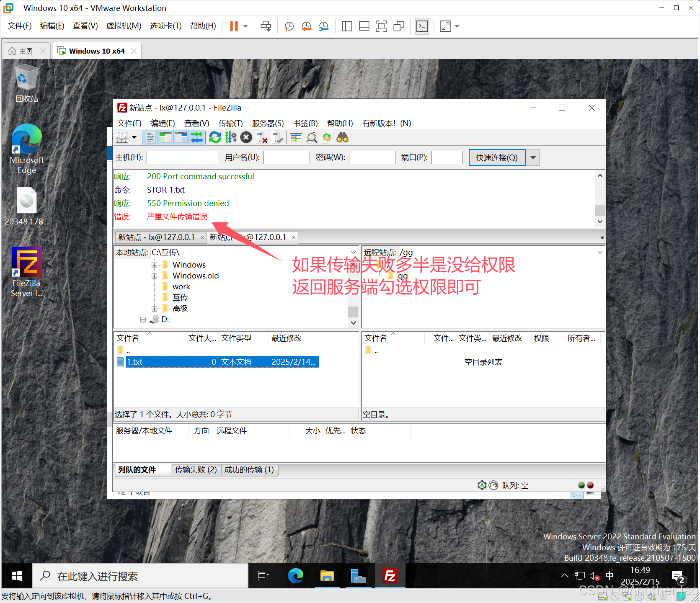This screenshot has width=700, height=603.
Task: Cancel current operation in FileZilla
Action: (x=246, y=137)
